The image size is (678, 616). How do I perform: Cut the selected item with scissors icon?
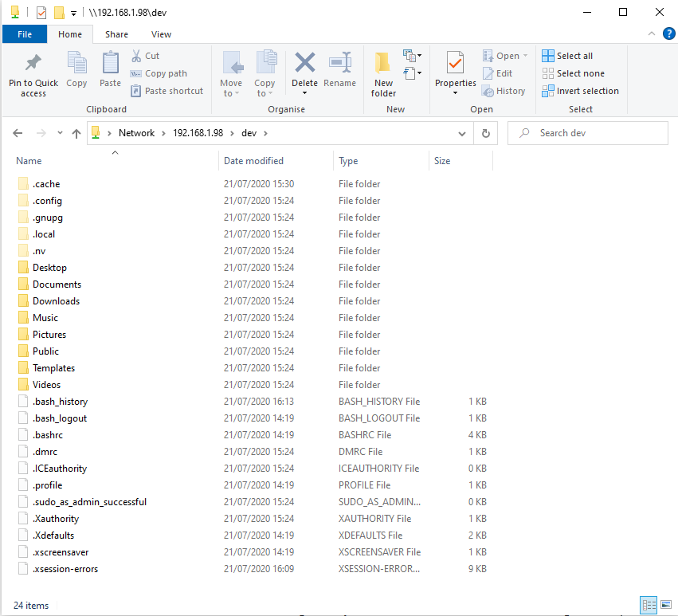point(146,56)
